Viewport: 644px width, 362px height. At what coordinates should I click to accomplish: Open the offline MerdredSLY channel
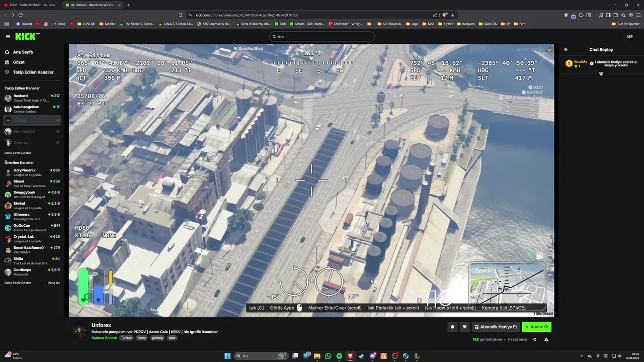[32, 131]
